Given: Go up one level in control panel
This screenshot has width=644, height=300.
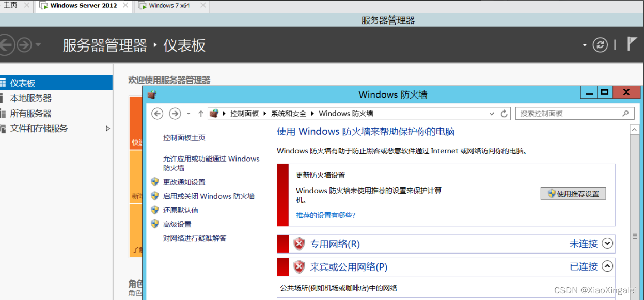Looking at the screenshot, I should [201, 114].
